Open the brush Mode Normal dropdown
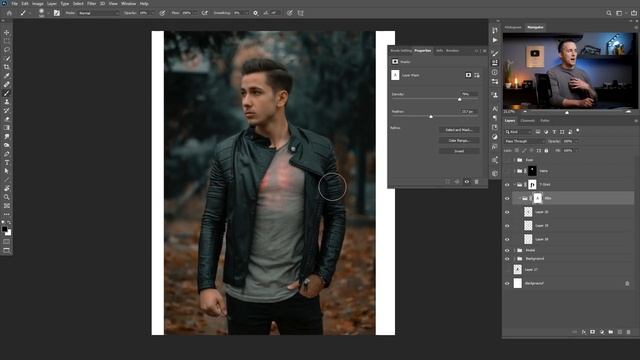Viewport: 640px width, 360px height. point(98,13)
